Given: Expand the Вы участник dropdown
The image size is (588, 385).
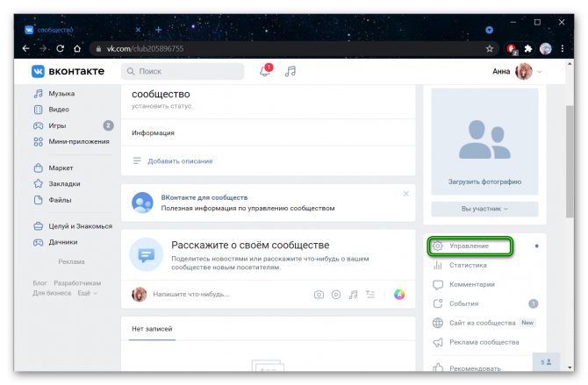Looking at the screenshot, I should (484, 209).
